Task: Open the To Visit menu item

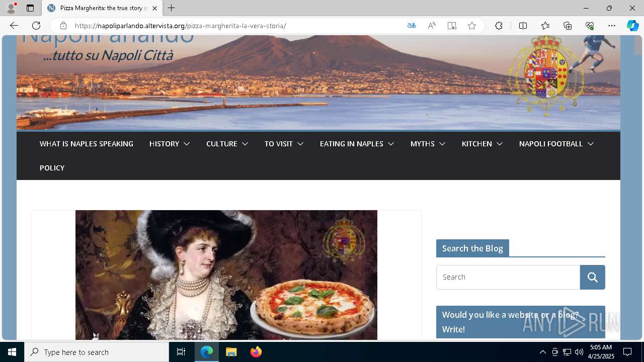Action: point(279,144)
